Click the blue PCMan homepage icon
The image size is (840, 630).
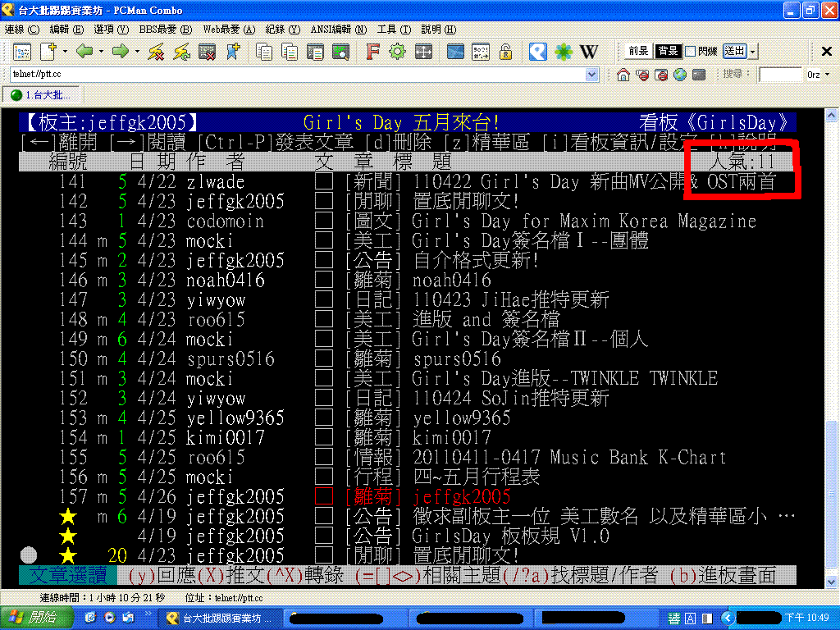pyautogui.click(x=538, y=52)
